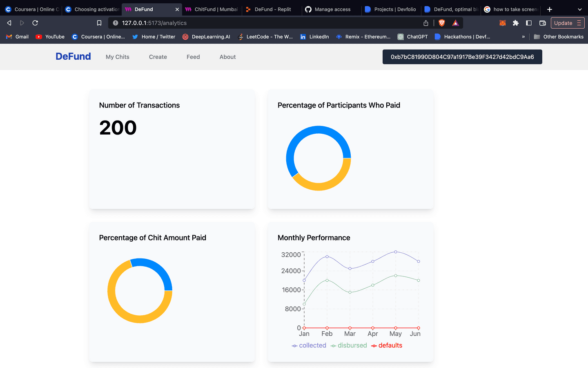This screenshot has height=368, width=588.
Task: Switch to the Choosing activation tab
Action: coord(92,9)
